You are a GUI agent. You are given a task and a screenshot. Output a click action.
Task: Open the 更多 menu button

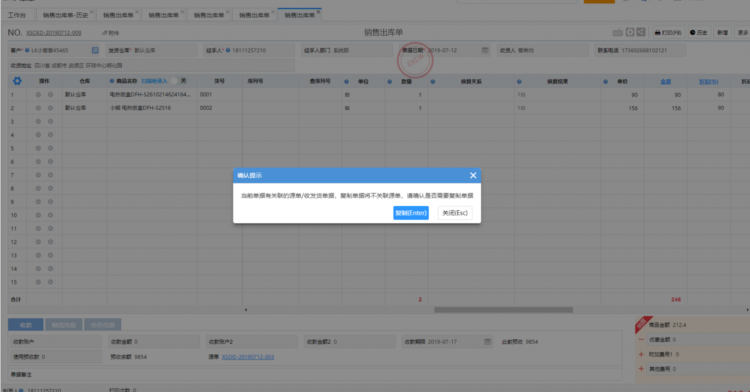click(x=742, y=33)
